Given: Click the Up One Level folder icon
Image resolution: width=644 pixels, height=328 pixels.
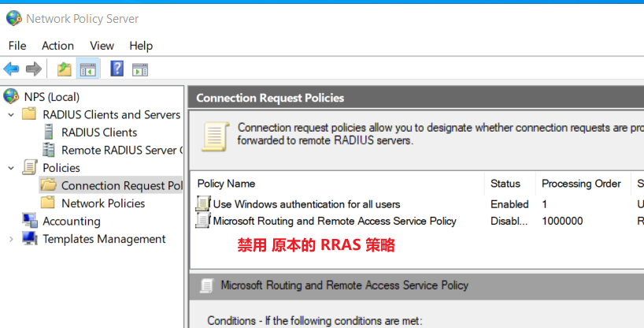Looking at the screenshot, I should coord(64,69).
